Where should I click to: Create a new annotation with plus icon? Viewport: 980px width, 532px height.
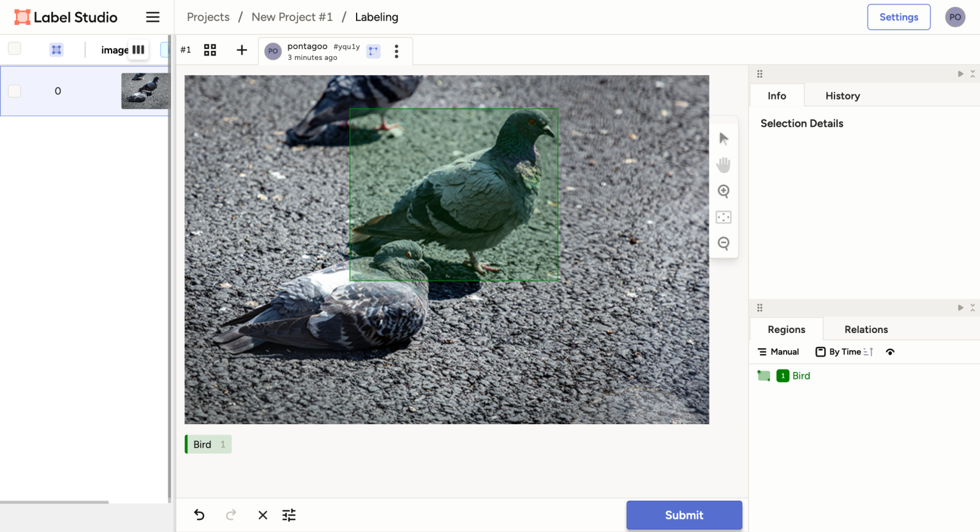tap(242, 50)
